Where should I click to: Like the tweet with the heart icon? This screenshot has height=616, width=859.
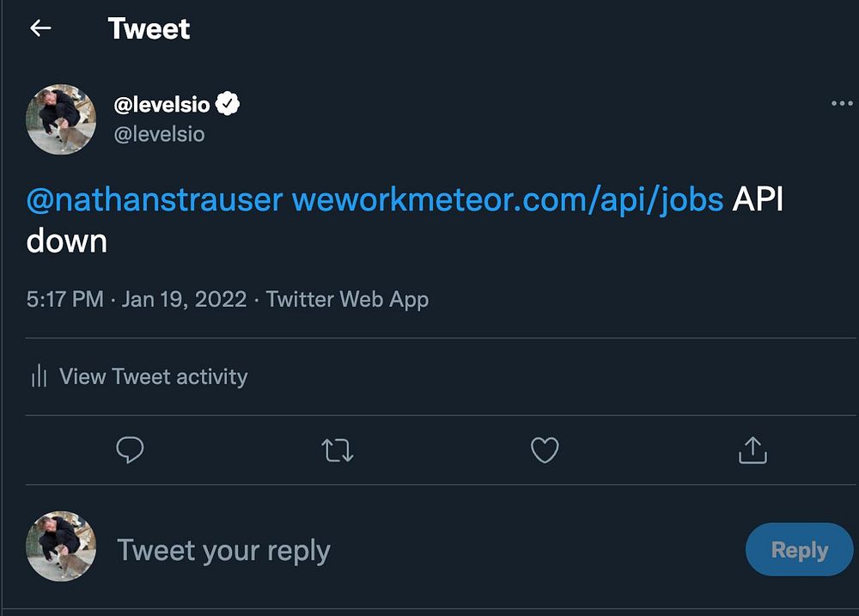click(x=545, y=450)
